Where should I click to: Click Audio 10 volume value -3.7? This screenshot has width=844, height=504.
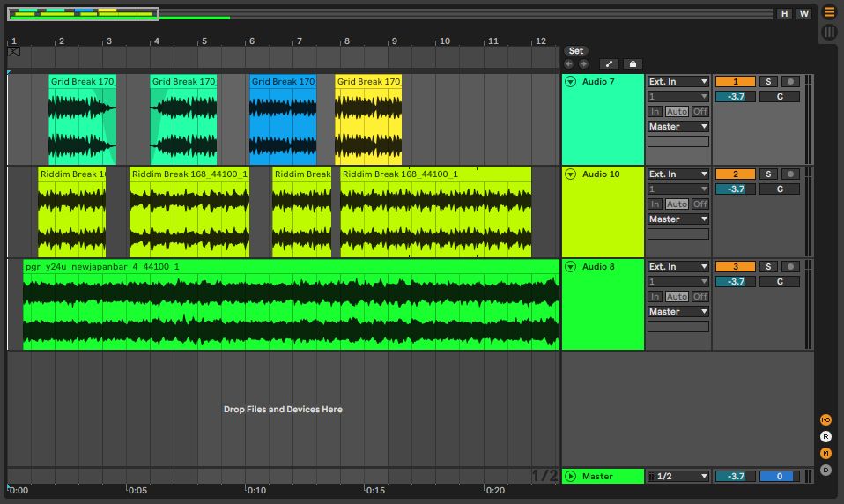tap(736, 189)
